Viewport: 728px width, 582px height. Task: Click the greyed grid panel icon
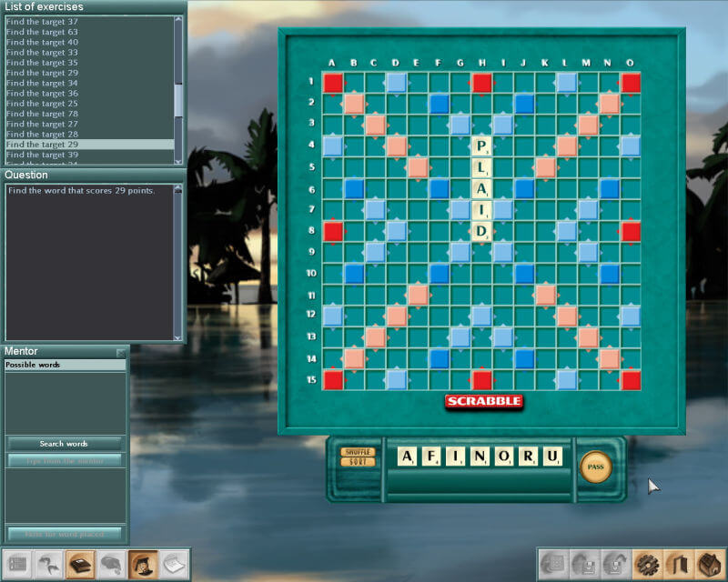[17, 565]
